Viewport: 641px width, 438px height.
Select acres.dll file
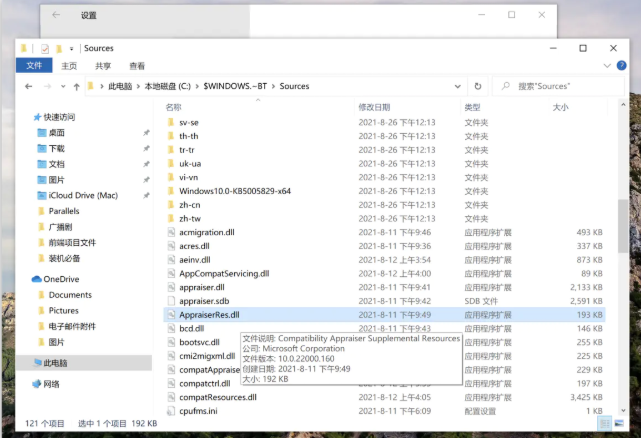(x=194, y=246)
